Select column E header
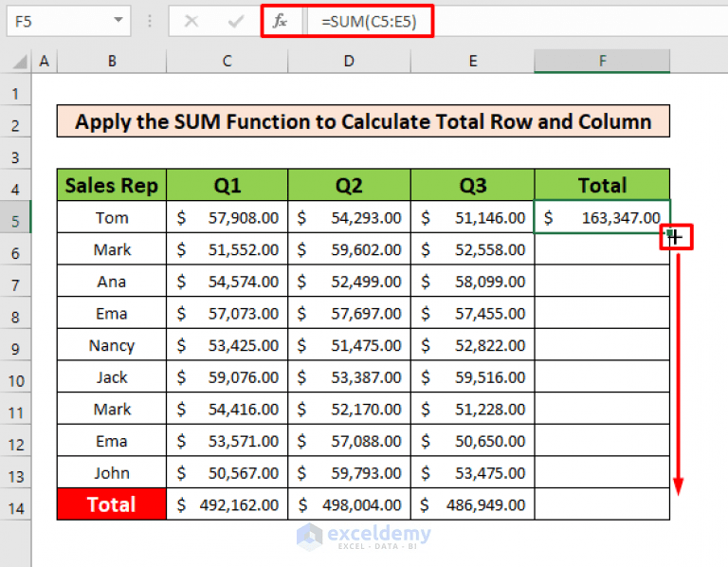The height and width of the screenshot is (567, 728). click(473, 61)
